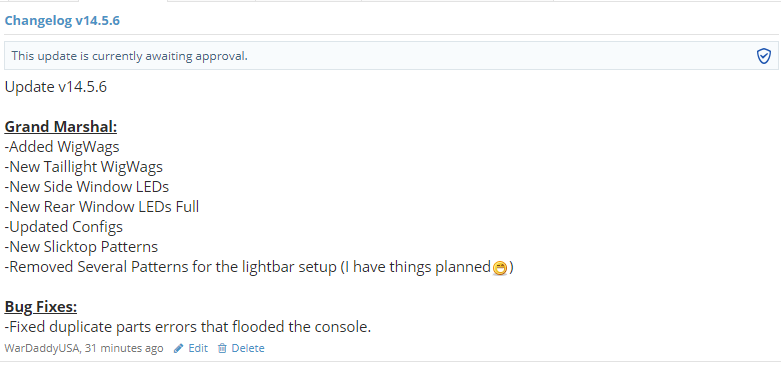
Task: Click the grinning emoji after 'things planned'
Action: [x=500, y=268]
